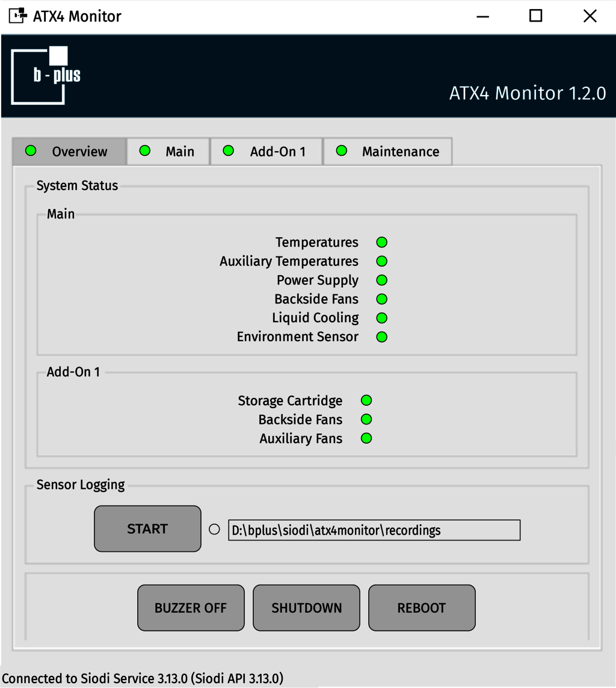Click the Add-On 1 Backside Fans LED
The image size is (616, 688).
[x=366, y=420]
